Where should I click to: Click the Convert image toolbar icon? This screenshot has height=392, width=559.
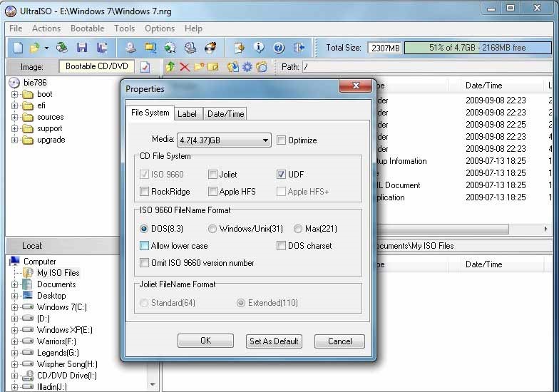[170, 47]
